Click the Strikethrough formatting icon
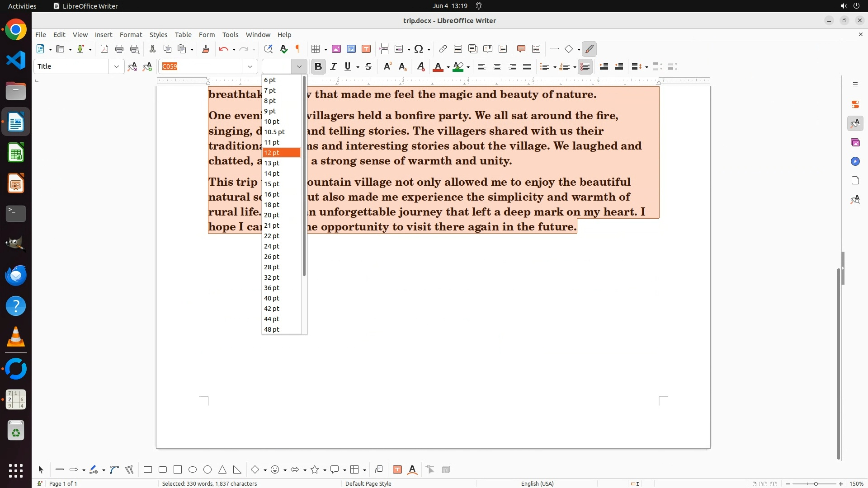Screen dimensions: 868x488 368,67
